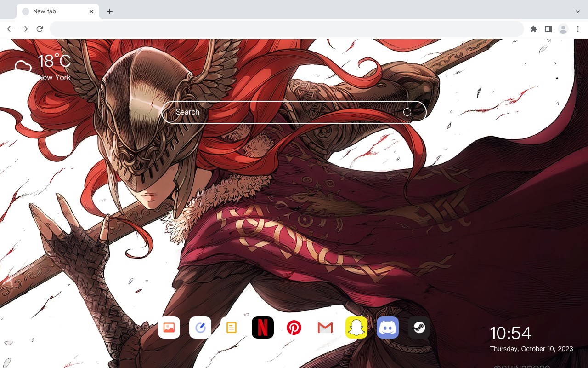588x368 pixels.
Task: Close the New tab tab
Action: [x=91, y=11]
